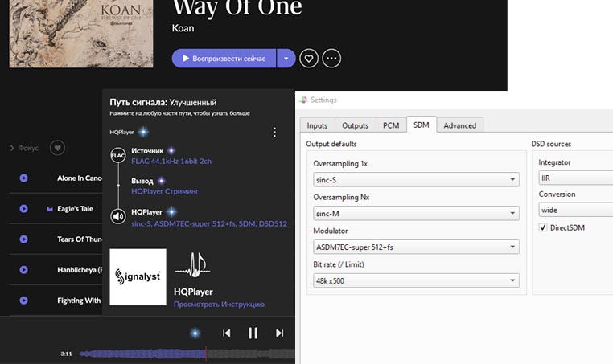The image size is (613, 364).
Task: Open the Oversampling Nx sinc-M dropdown
Action: point(417,213)
